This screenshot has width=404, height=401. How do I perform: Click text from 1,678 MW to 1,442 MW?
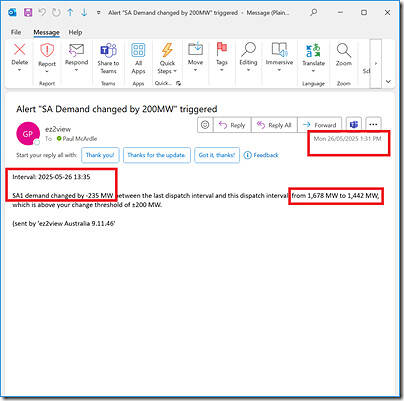pyautogui.click(x=335, y=196)
